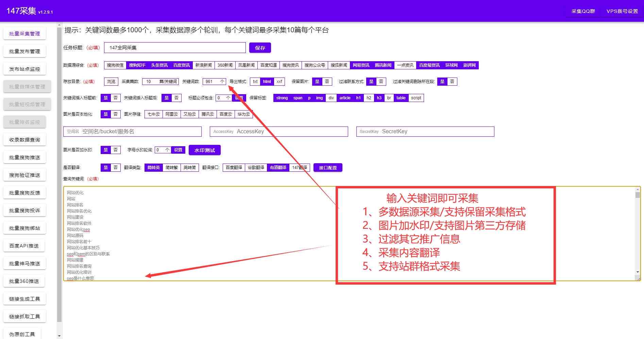This screenshot has width=644, height=339.
Task: Click 设置 next to 字母水印轮询
Action: click(x=178, y=150)
